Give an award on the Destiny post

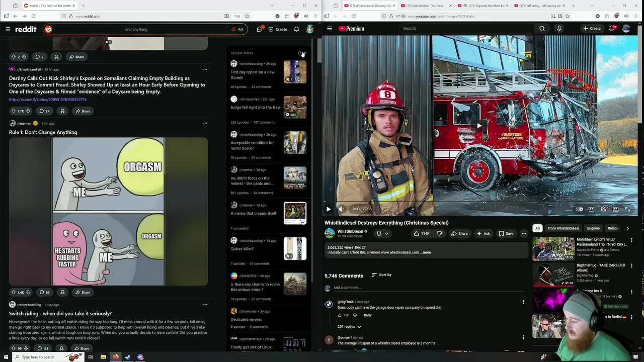tap(62, 111)
